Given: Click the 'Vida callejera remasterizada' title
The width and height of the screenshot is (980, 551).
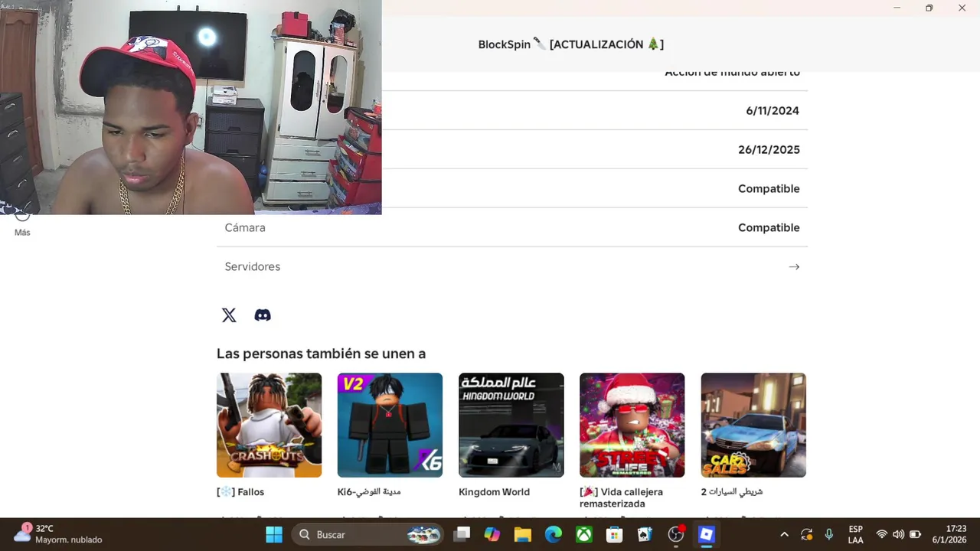Looking at the screenshot, I should (x=622, y=497).
